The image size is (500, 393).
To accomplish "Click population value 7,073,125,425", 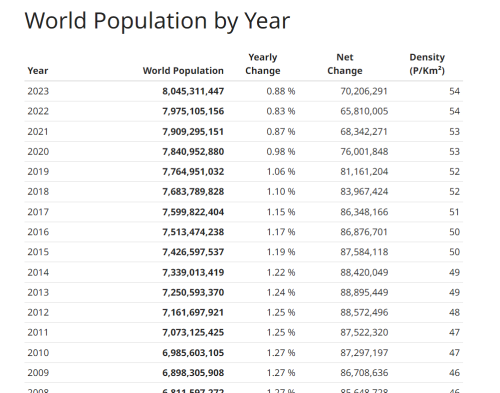I will [x=193, y=333].
